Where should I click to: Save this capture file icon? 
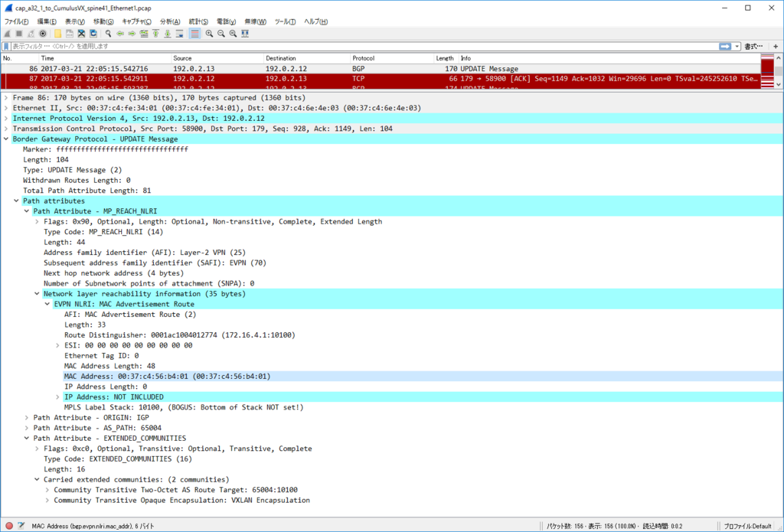tap(70, 34)
